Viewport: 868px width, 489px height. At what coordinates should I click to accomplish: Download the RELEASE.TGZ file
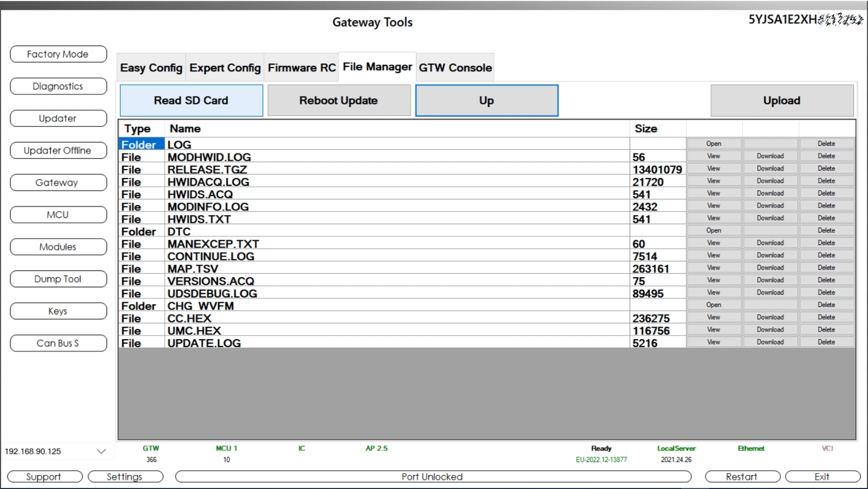point(770,169)
